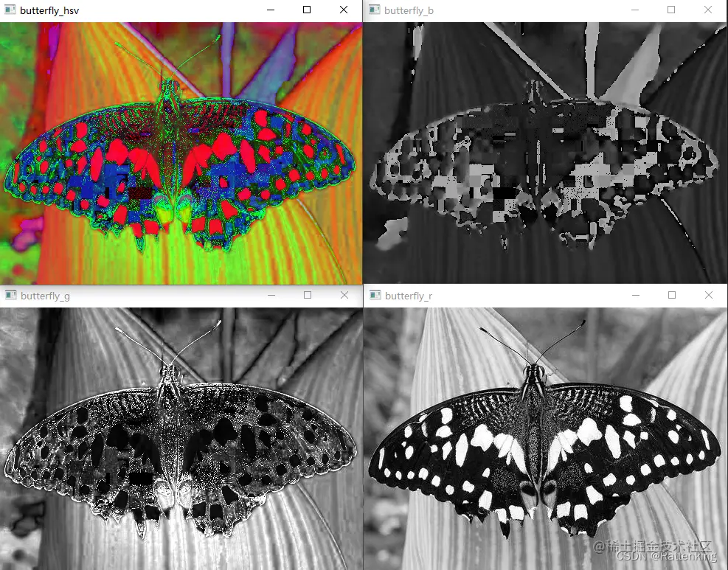The width and height of the screenshot is (728, 570).
Task: Bring butterfly_r window forward via title text
Action: tap(409, 296)
